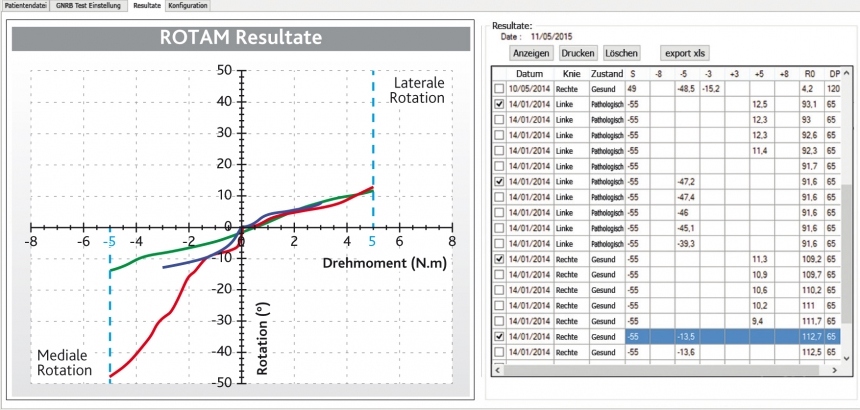The height and width of the screenshot is (410, 860).
Task: Tick the checkbox of the -39,3 row
Action: coord(499,243)
